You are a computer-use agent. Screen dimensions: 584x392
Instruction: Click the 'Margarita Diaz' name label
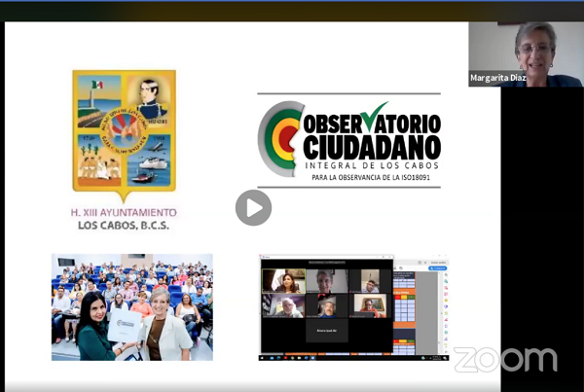point(497,78)
